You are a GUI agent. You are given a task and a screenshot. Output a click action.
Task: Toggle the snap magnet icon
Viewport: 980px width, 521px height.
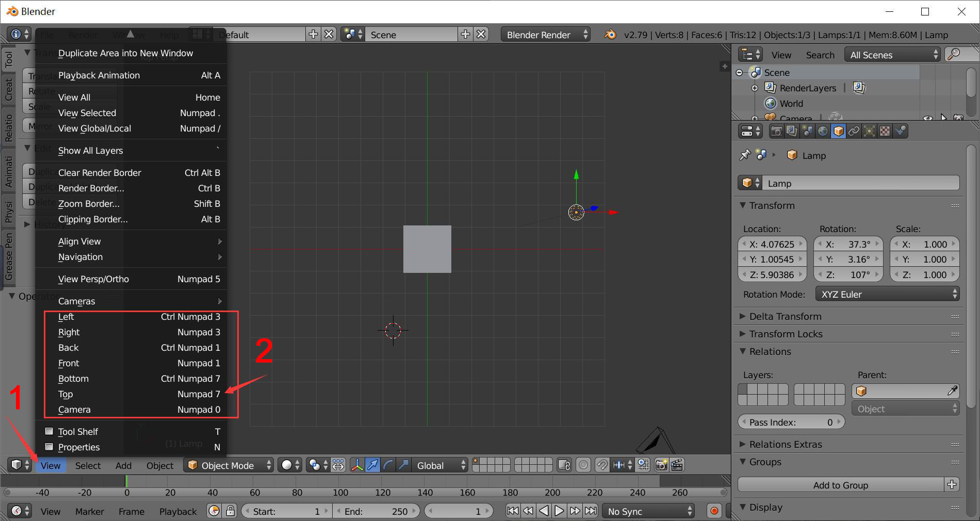tap(602, 465)
